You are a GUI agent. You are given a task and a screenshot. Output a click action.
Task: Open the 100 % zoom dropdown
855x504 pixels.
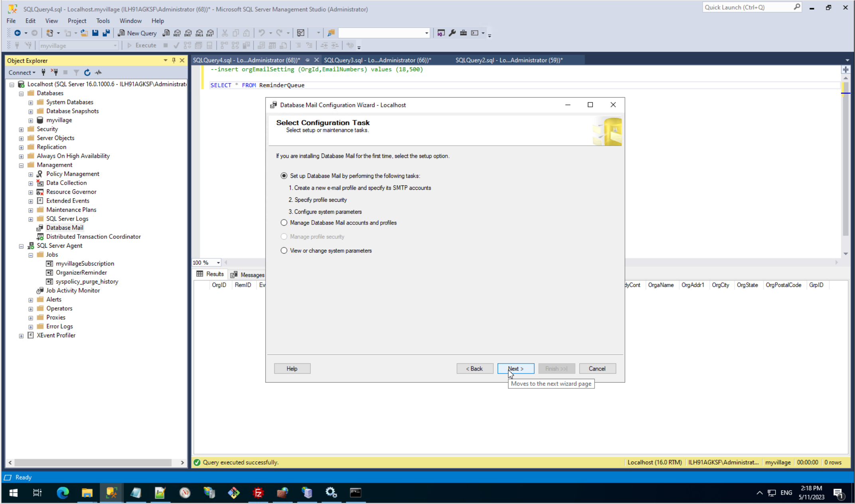point(218,263)
